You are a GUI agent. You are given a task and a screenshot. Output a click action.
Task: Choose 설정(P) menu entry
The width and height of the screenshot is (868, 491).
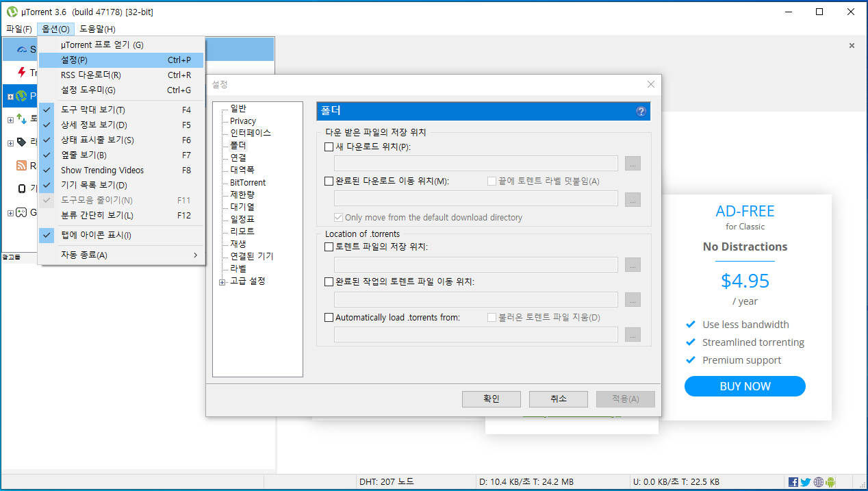120,60
